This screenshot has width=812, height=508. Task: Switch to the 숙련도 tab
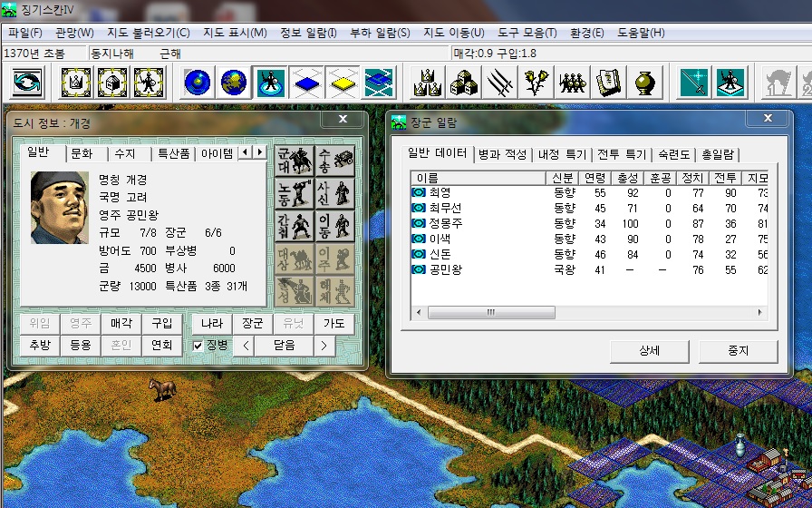673,154
